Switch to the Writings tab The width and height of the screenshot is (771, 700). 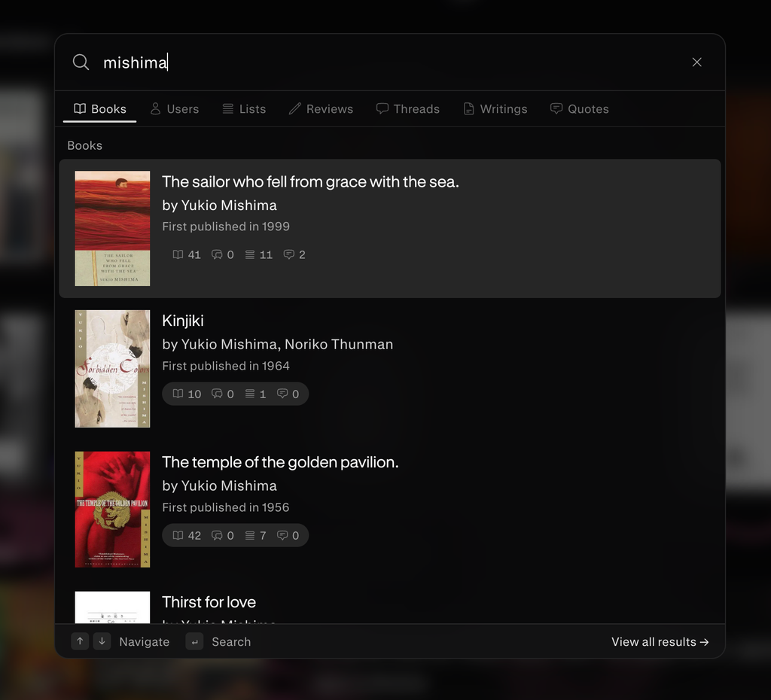click(495, 108)
